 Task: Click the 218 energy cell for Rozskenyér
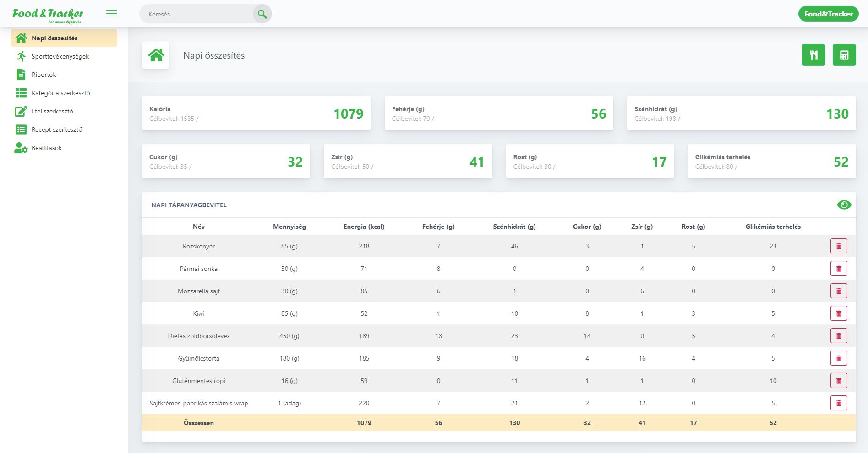click(364, 246)
